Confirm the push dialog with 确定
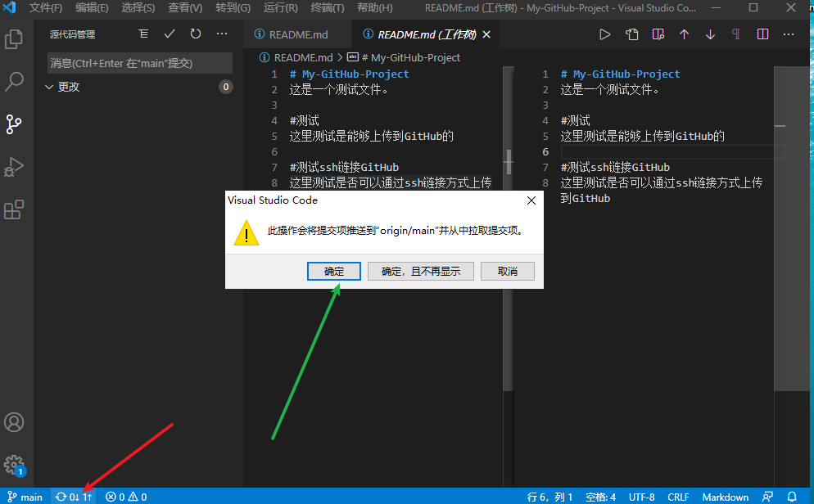Viewport: 814px width, 504px height. pyautogui.click(x=334, y=271)
